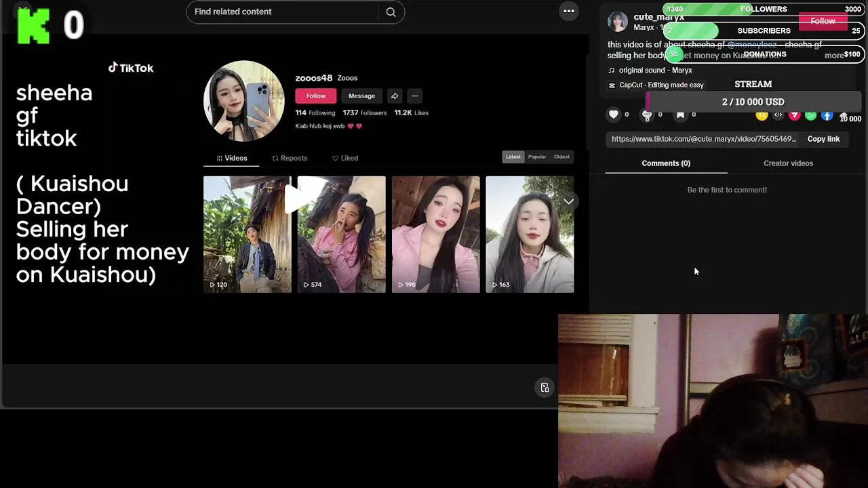Open the video thumbnail with 198 views
The image size is (868, 488).
click(436, 235)
